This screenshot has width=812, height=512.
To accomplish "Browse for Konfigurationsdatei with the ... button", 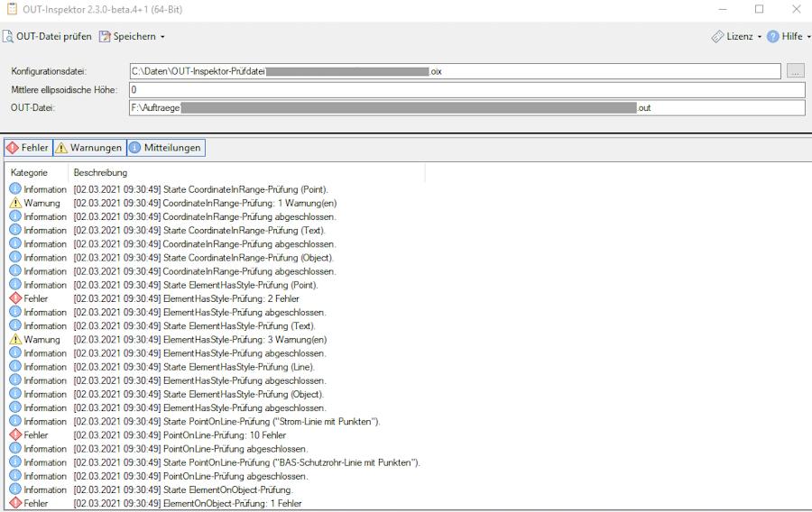I will click(x=795, y=70).
